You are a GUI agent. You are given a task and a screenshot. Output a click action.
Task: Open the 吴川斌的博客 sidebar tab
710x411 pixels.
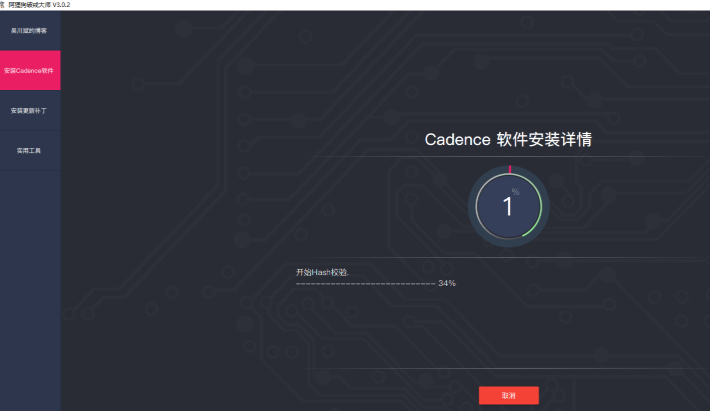(x=29, y=31)
